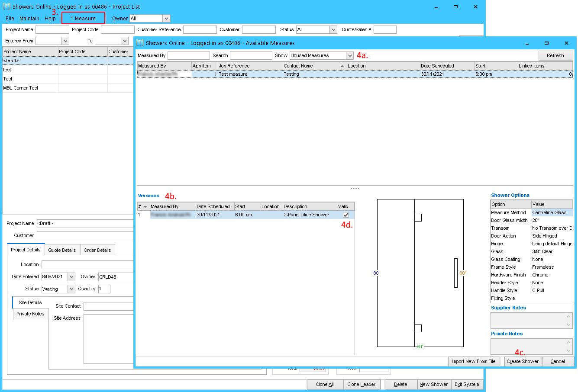Click the app icon in the Available Measures title bar
The height and width of the screenshot is (392, 578).
(x=140, y=43)
